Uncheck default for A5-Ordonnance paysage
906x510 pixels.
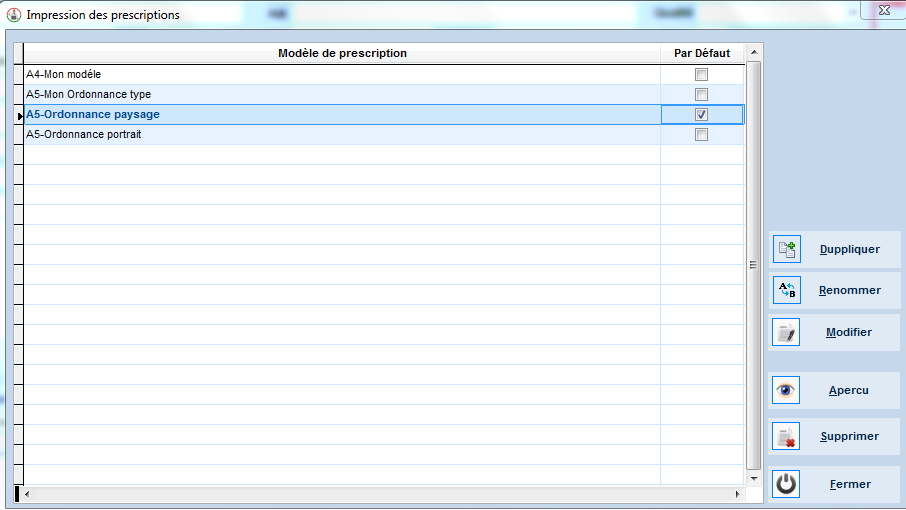[701, 115]
